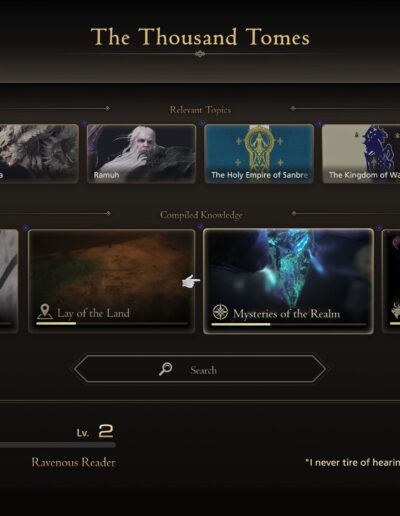Click the Mysteries of the Realm progress bar
The width and height of the screenshot is (400, 516).
tap(289, 324)
